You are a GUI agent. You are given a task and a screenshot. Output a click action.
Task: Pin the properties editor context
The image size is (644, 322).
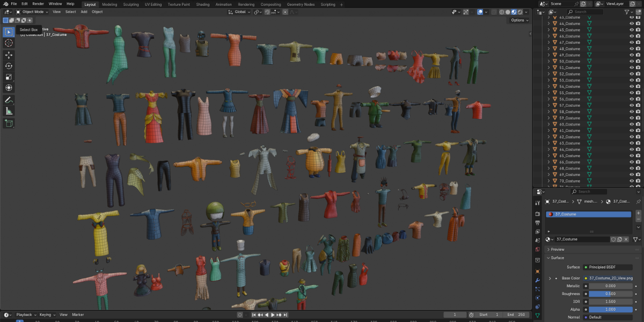[638, 201]
